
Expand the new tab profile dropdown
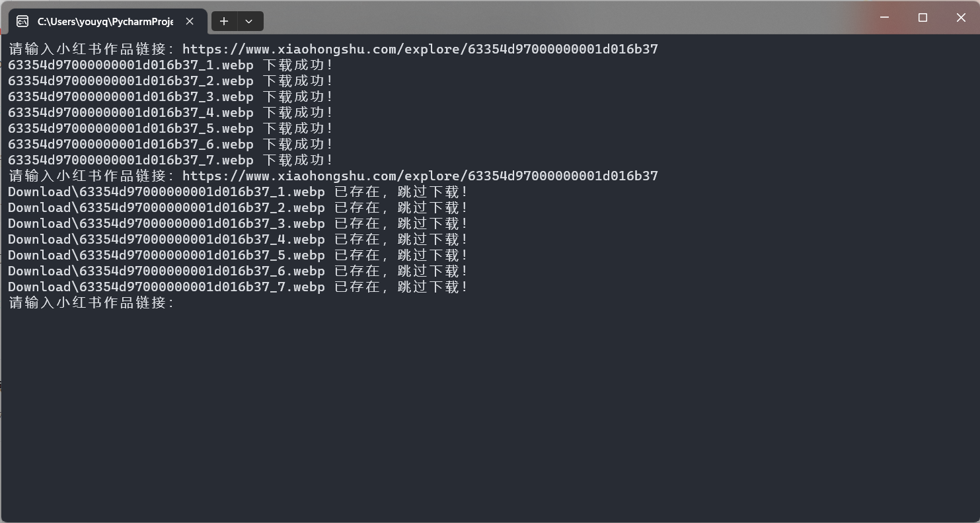click(249, 21)
